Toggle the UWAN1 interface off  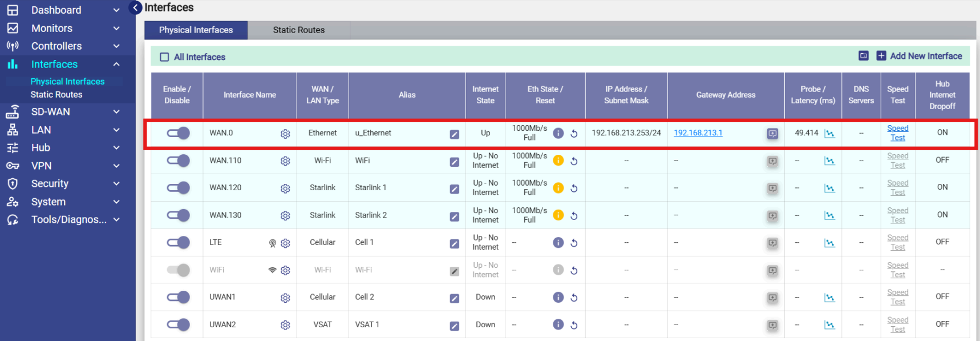[x=178, y=297]
